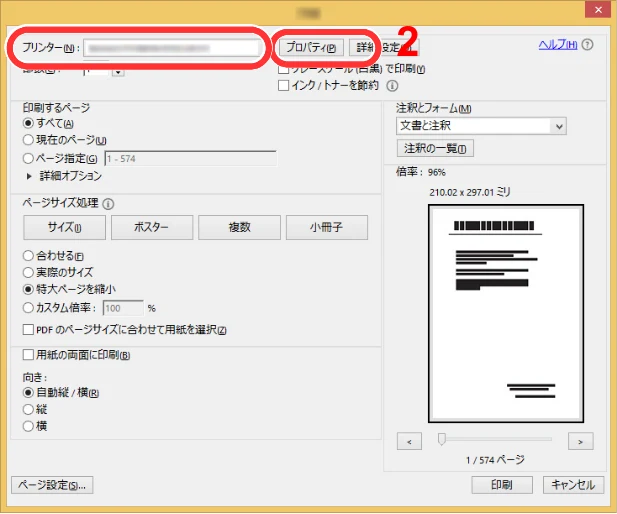Viewport: 617px width, 514px height.
Task: Click the custom scale percentage field
Action: tap(123, 308)
